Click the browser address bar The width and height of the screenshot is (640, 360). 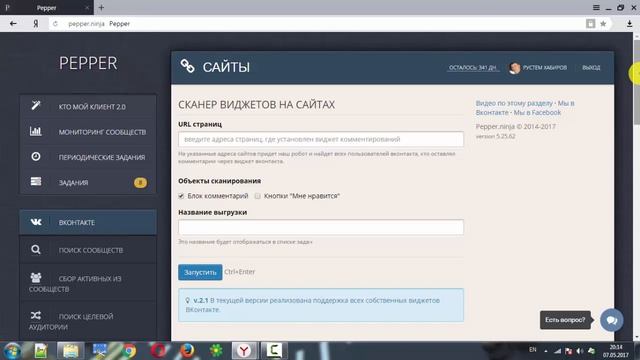tap(318, 24)
